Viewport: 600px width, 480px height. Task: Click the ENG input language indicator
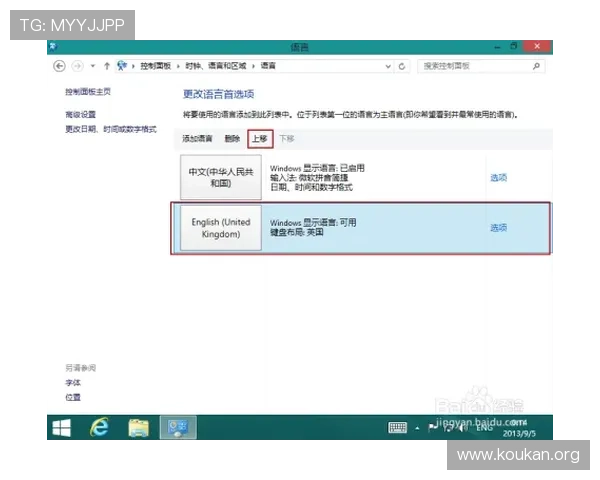[x=484, y=428]
